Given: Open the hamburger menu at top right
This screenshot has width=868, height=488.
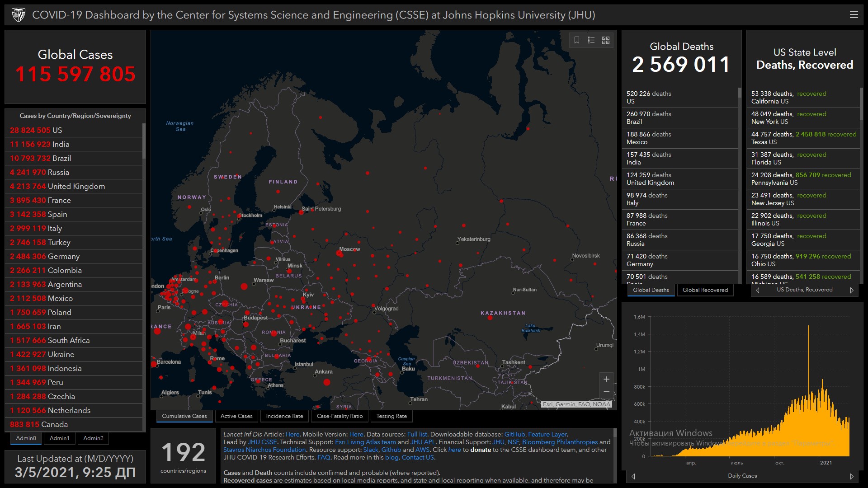Looking at the screenshot, I should click(x=854, y=15).
